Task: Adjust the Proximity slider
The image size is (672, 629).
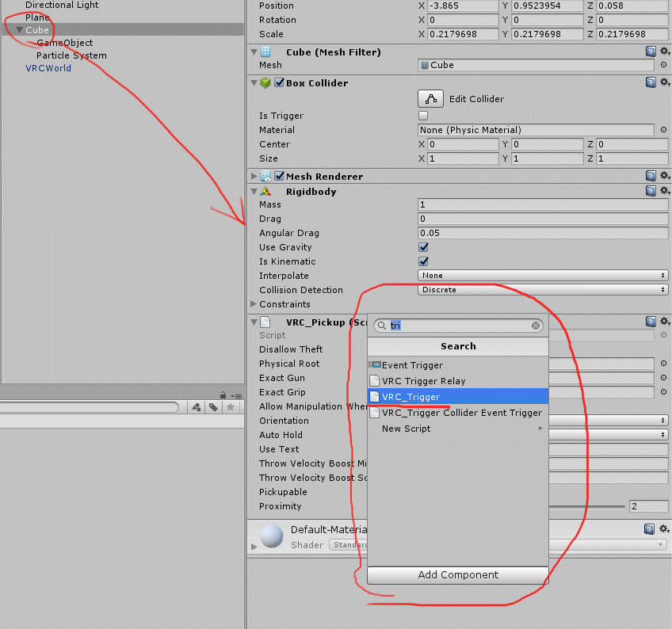Action: click(586, 506)
